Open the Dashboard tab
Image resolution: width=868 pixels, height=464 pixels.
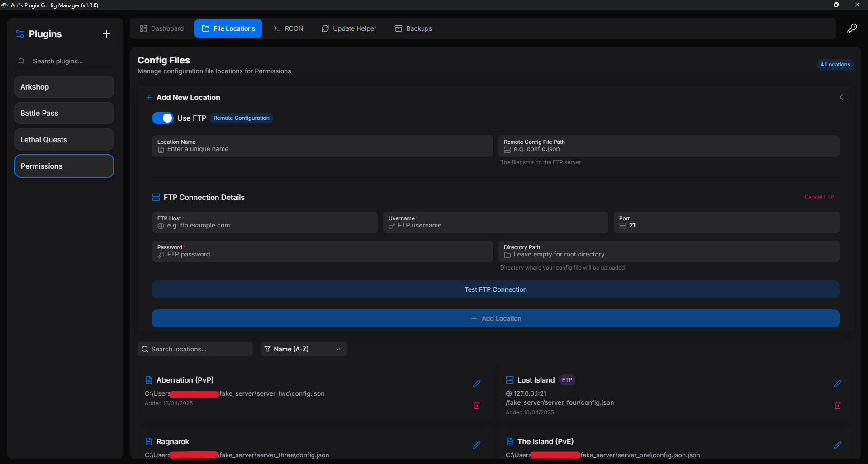tap(162, 28)
